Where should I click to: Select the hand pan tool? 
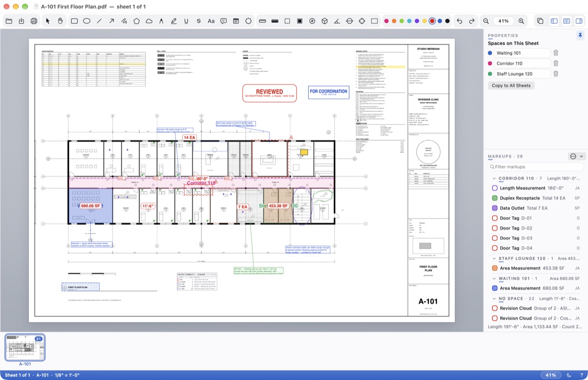[x=60, y=21]
